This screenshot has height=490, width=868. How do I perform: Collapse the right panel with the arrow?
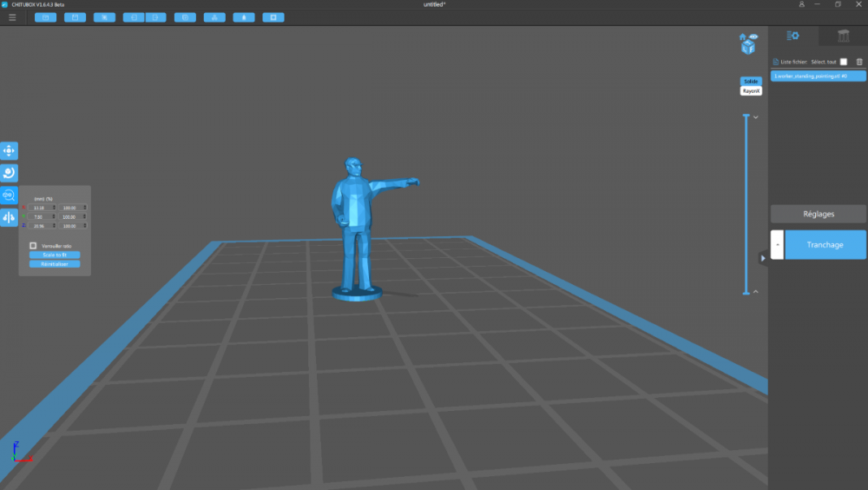(x=763, y=258)
